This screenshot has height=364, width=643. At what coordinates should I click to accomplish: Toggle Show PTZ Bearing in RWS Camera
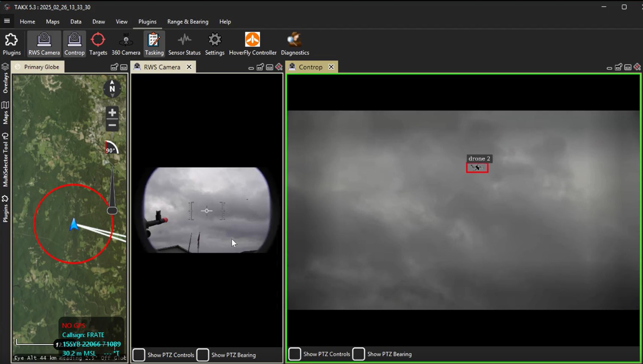203,355
